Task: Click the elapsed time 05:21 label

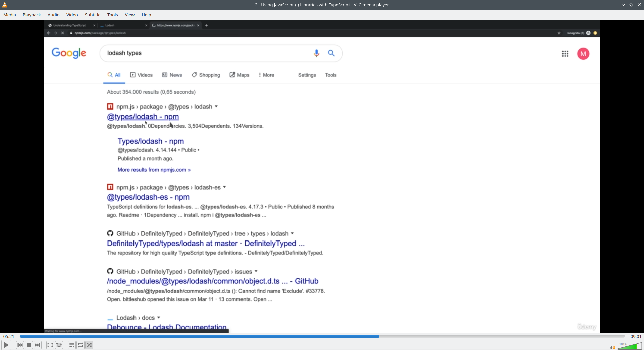Action: click(9, 336)
